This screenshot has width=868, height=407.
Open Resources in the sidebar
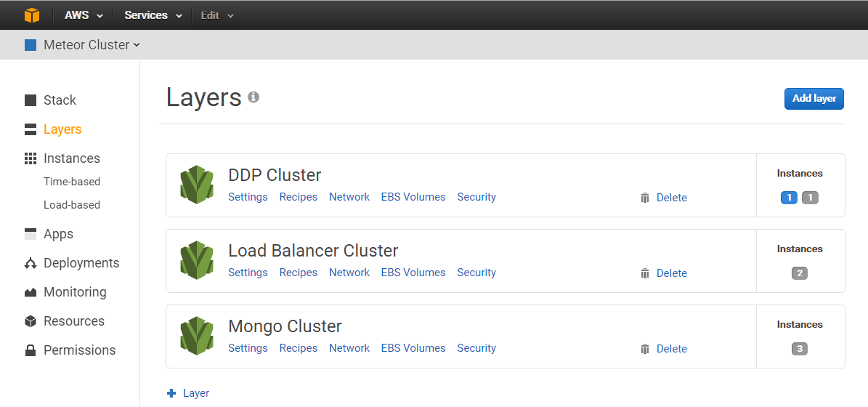(74, 321)
